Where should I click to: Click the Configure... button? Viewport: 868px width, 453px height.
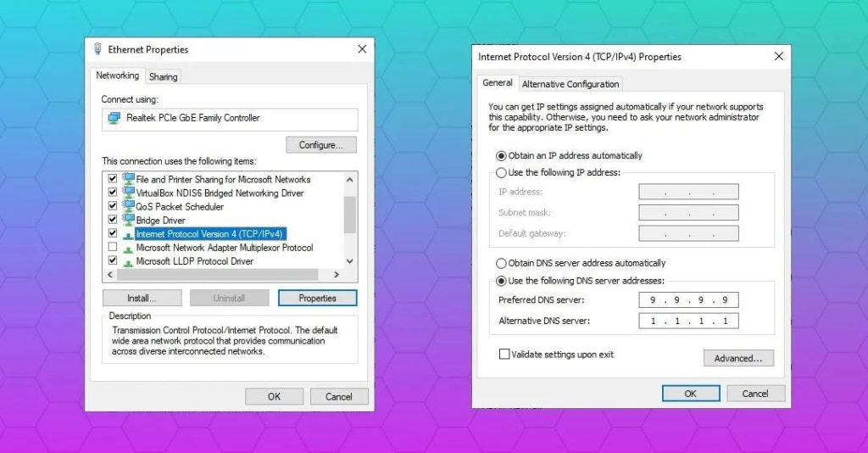pyautogui.click(x=321, y=145)
